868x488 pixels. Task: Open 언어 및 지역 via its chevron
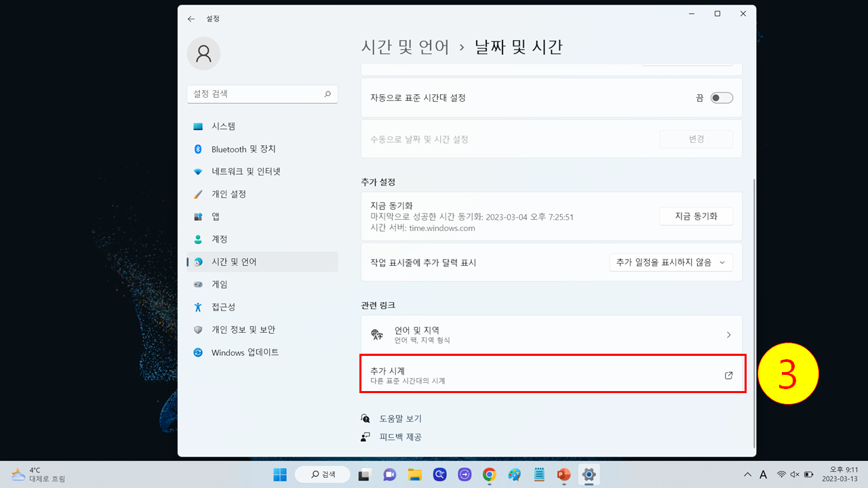click(x=728, y=334)
